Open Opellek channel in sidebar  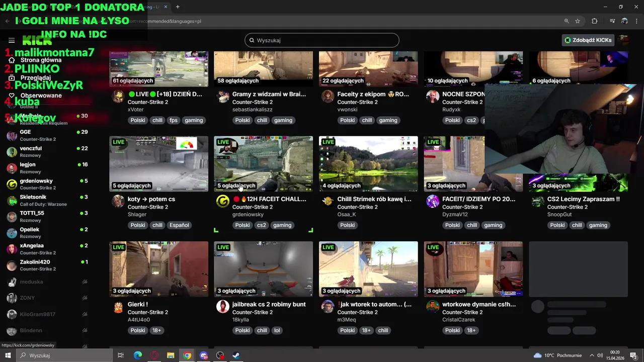coord(47,232)
